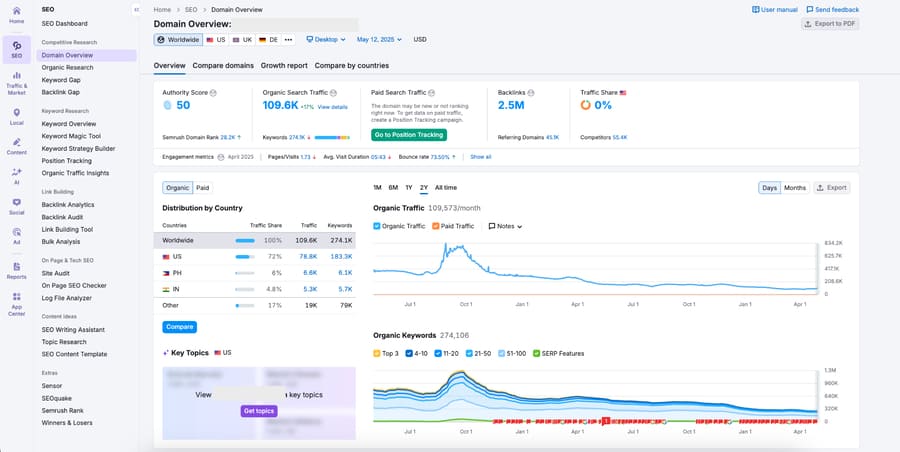Open Traffic & Market rail icon
The height and width of the screenshot is (452, 900).
pyautogui.click(x=17, y=75)
